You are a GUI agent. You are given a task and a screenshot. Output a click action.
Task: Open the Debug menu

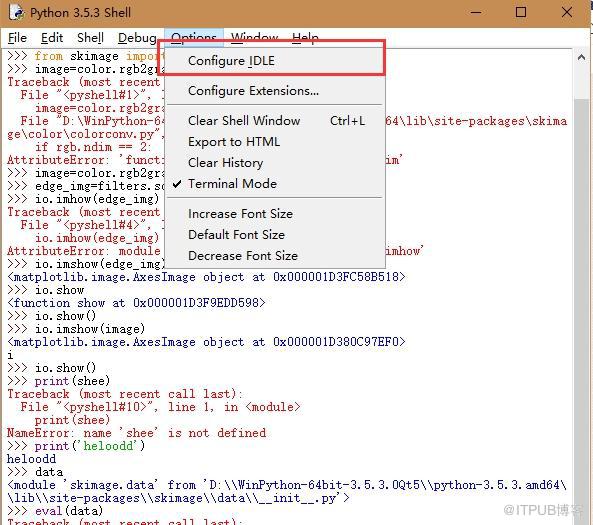(137, 38)
